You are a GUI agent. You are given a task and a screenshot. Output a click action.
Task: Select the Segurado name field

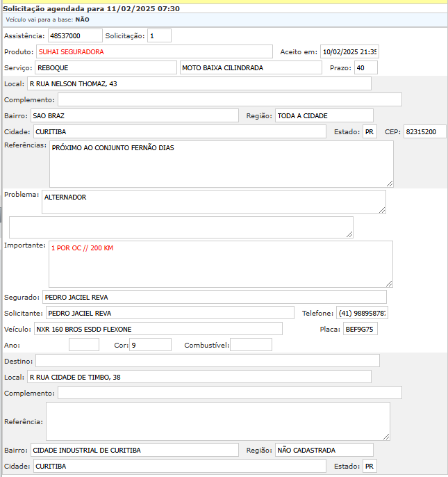(214, 297)
